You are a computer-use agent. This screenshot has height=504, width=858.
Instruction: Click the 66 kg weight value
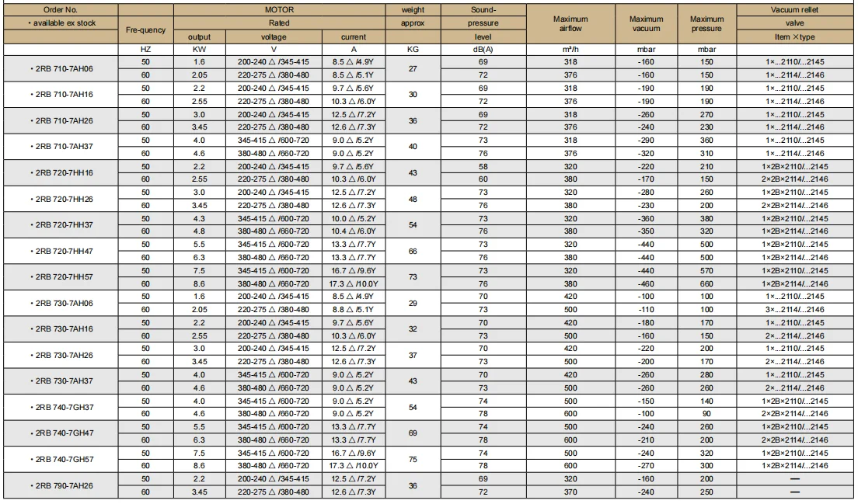click(413, 251)
